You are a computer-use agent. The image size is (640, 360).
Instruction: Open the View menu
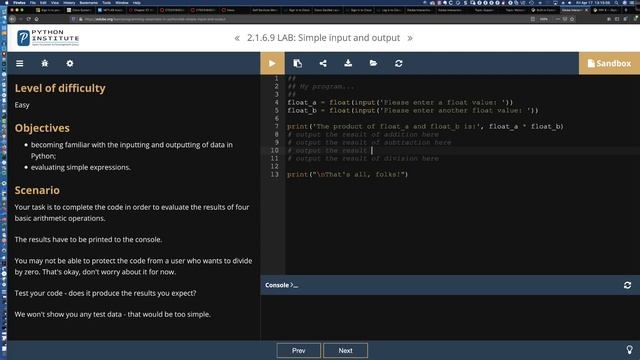tap(54, 2)
